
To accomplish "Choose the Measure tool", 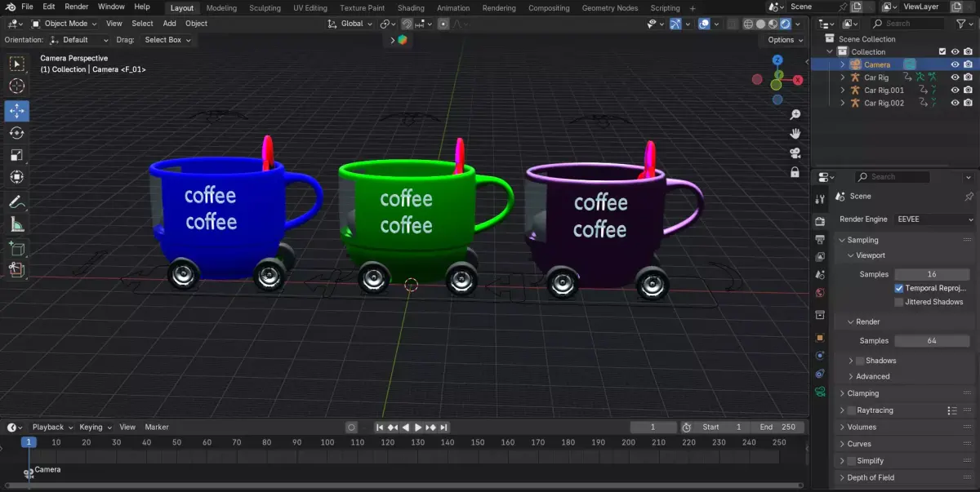I will coord(17,224).
